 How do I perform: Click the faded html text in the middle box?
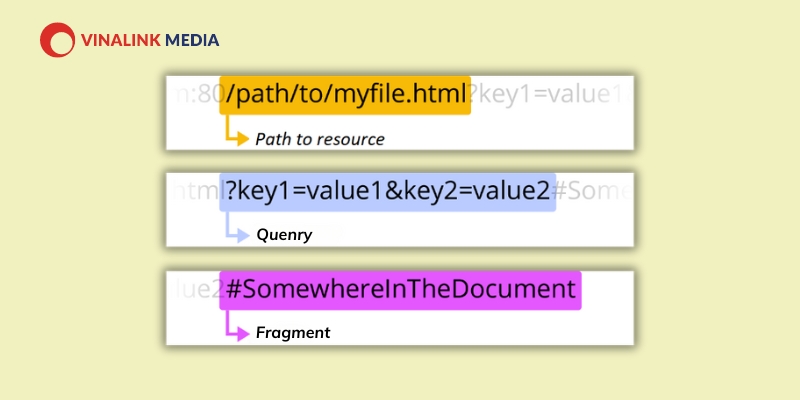(196, 192)
